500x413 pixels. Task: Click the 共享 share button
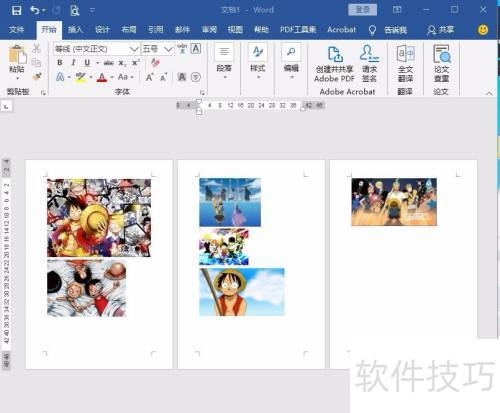[440, 30]
